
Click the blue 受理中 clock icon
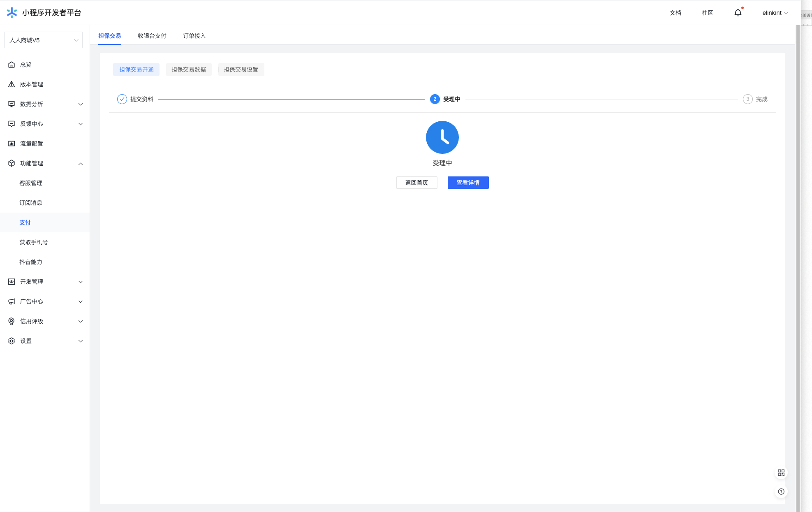pyautogui.click(x=442, y=137)
